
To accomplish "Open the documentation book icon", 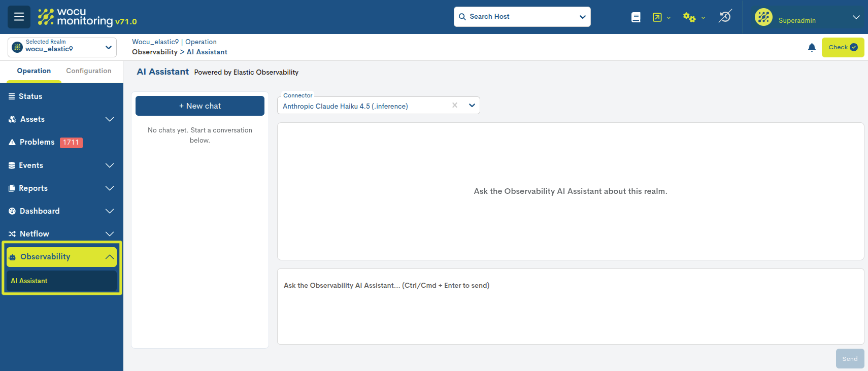I will (636, 17).
